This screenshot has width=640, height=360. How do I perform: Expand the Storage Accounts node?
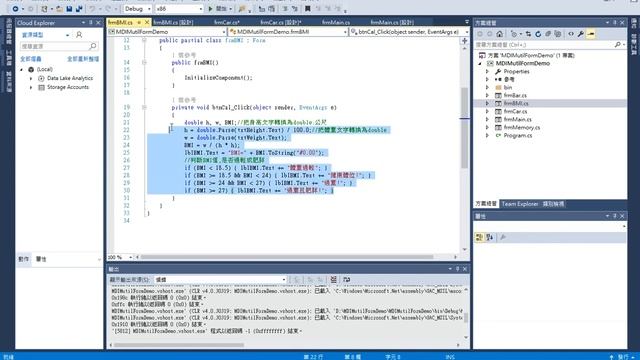[x=31, y=87]
